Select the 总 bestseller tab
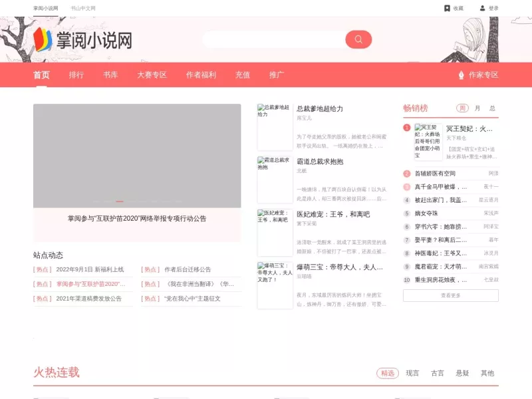Viewport: 532px width, 399px height. coord(492,108)
